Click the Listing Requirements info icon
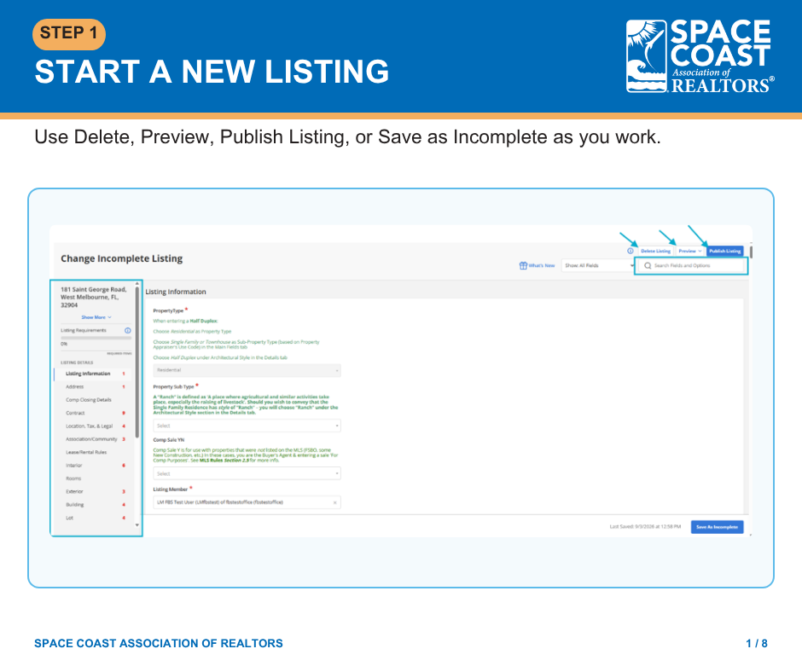This screenshot has height=672, width=802. (x=128, y=330)
